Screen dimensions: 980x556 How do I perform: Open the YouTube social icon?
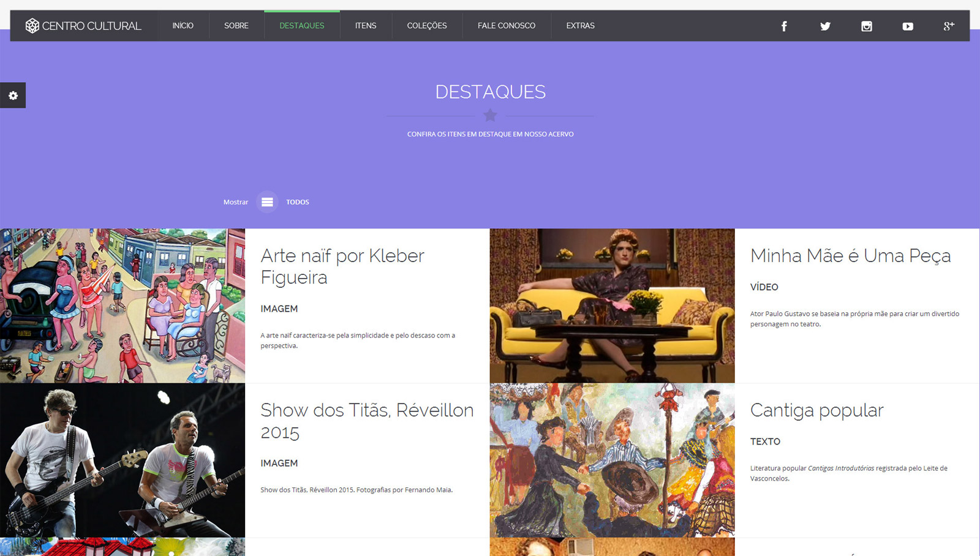[908, 26]
